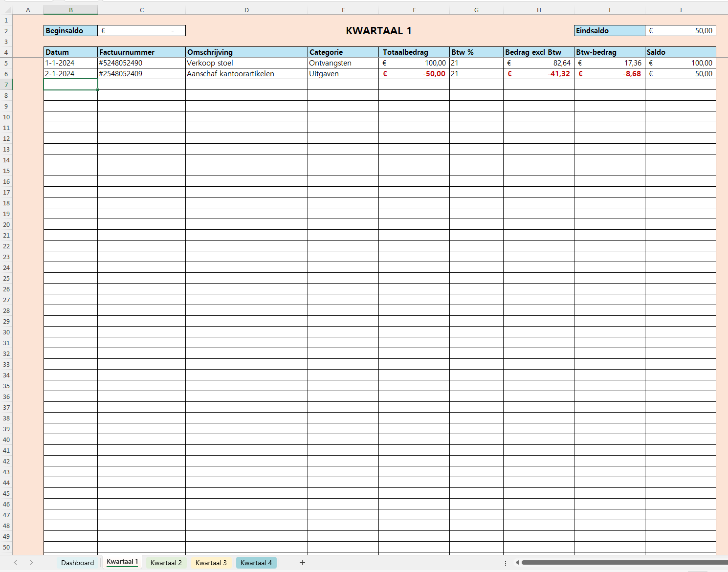Image resolution: width=728 pixels, height=572 pixels.
Task: Open the Kwartaal 4 sheet tab
Action: [x=256, y=563]
